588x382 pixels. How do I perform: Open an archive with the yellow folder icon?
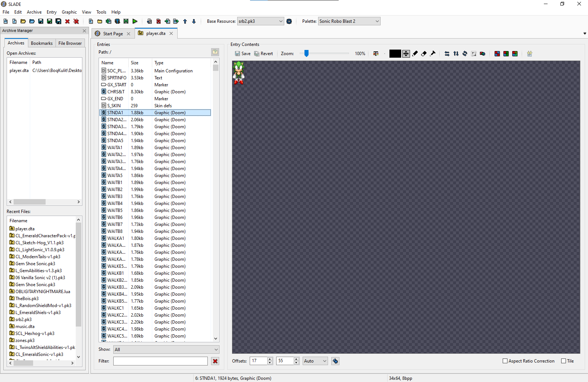pyautogui.click(x=23, y=21)
